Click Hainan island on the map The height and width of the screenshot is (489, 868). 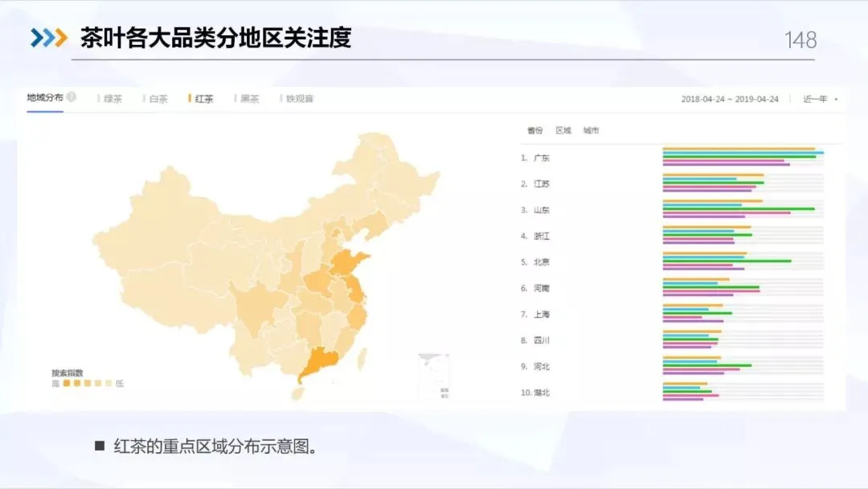point(298,394)
